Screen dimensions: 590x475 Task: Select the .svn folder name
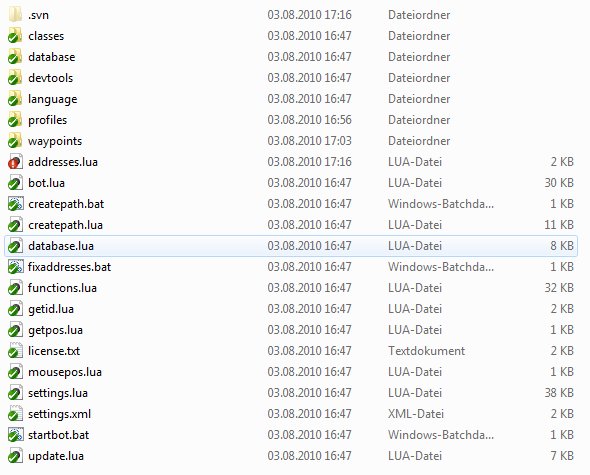(x=38, y=15)
